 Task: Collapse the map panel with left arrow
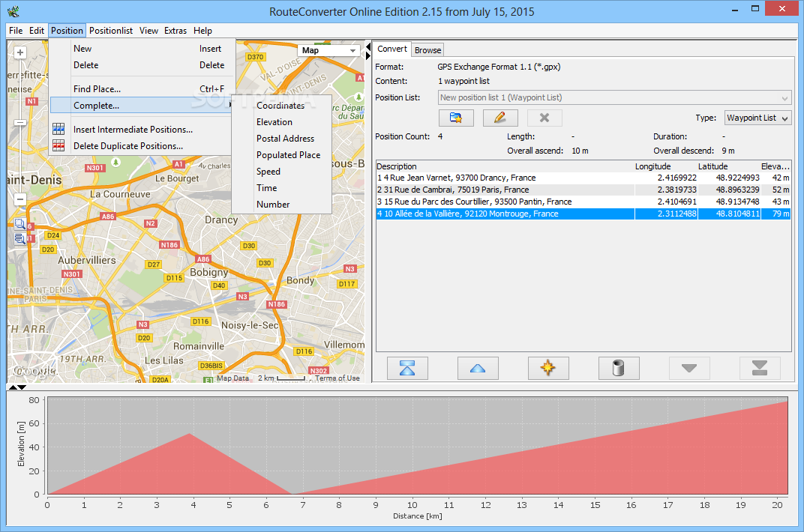(367, 47)
